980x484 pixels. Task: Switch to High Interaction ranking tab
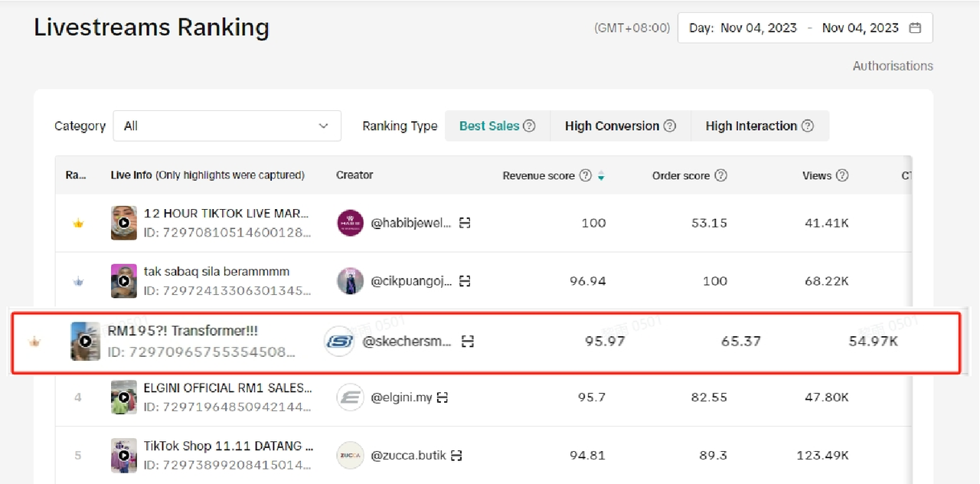[x=751, y=126]
